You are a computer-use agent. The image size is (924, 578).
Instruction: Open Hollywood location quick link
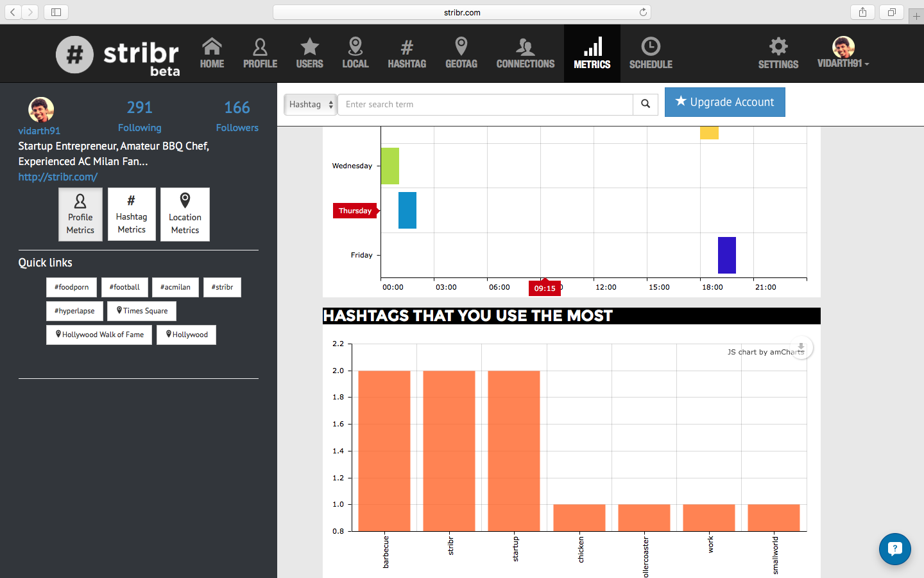(x=186, y=335)
